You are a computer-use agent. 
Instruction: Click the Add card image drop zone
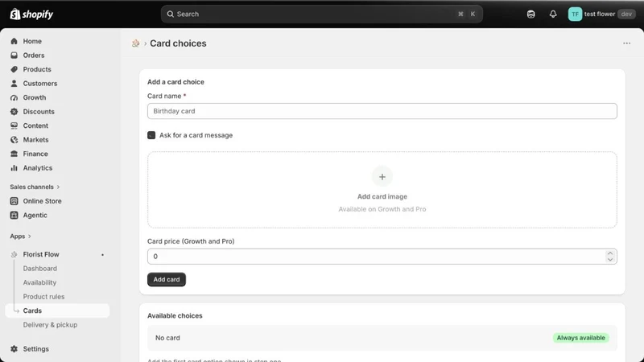382,190
